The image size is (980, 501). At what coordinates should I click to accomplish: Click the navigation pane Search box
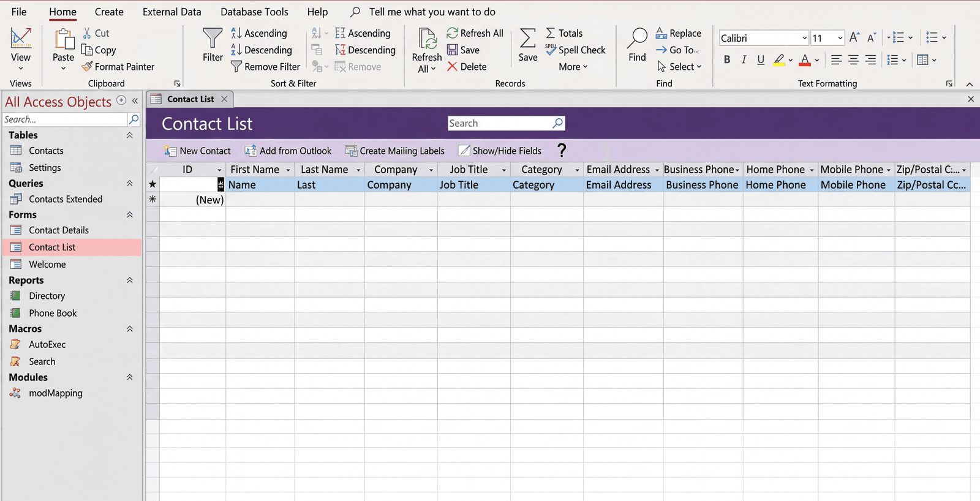click(64, 119)
